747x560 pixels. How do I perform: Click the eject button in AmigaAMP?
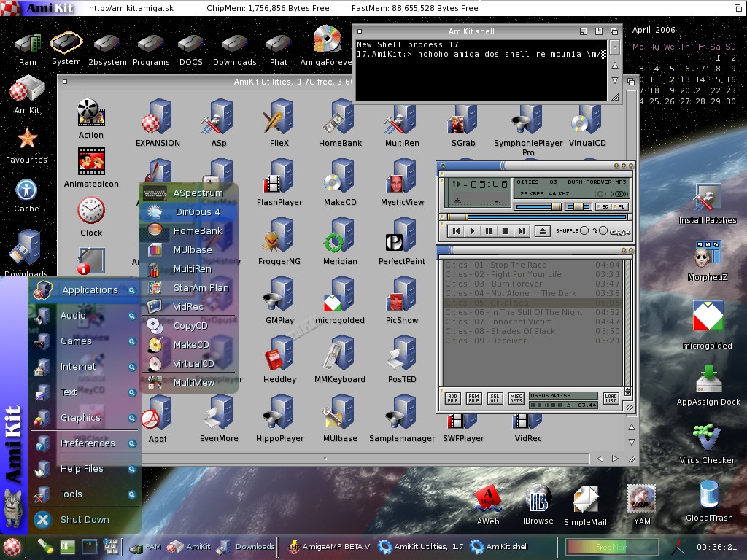(542, 231)
